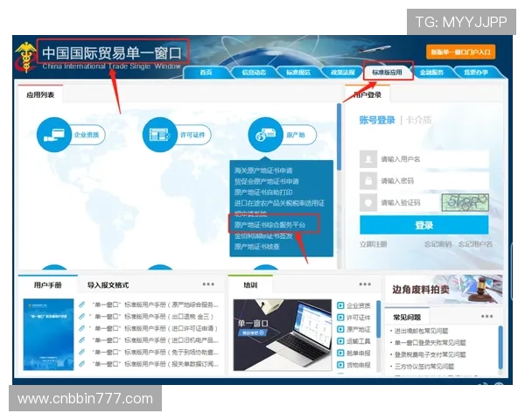Image resolution: width=525 pixels, height=420 pixels.
Task: Choose 贸促会原产地证书申请 from the dropdown
Action: click(x=267, y=181)
